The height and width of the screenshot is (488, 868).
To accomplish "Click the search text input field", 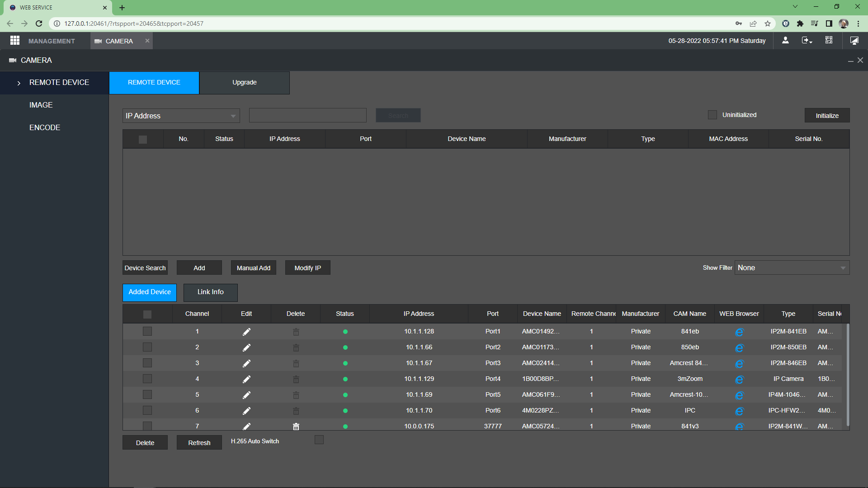I will pyautogui.click(x=308, y=115).
